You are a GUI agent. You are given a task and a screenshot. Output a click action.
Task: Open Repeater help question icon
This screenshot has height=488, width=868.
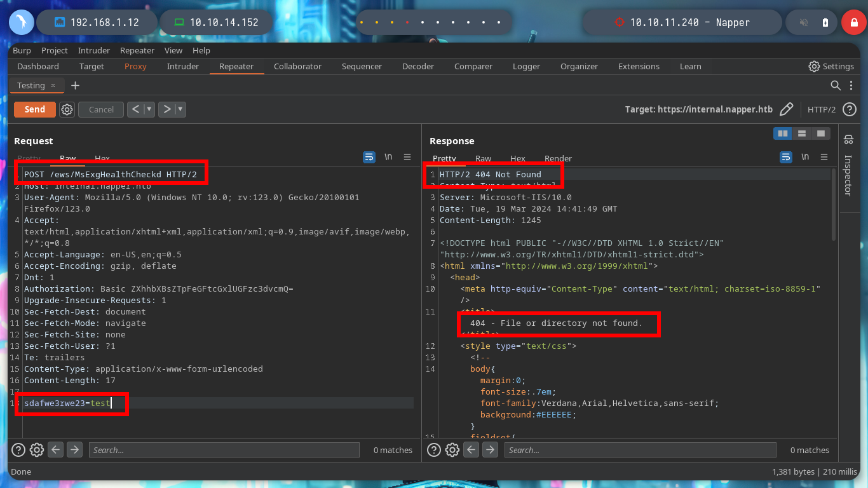click(x=849, y=109)
